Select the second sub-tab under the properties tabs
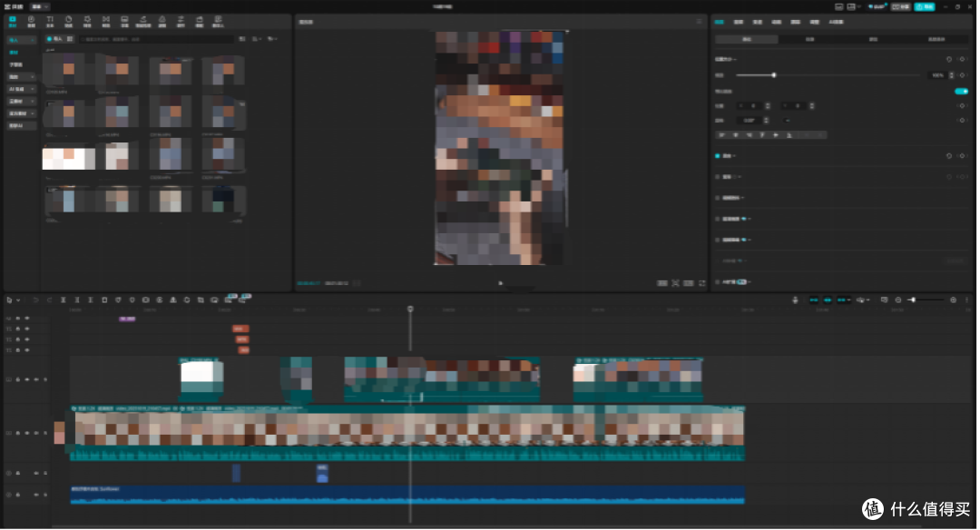Screen dimensions: 980x530 tap(810, 39)
